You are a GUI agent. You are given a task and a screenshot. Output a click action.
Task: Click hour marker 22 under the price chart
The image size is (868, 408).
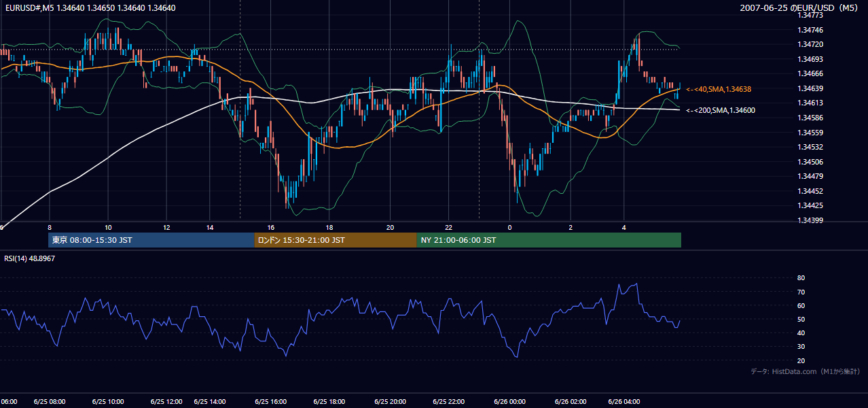coord(449,227)
